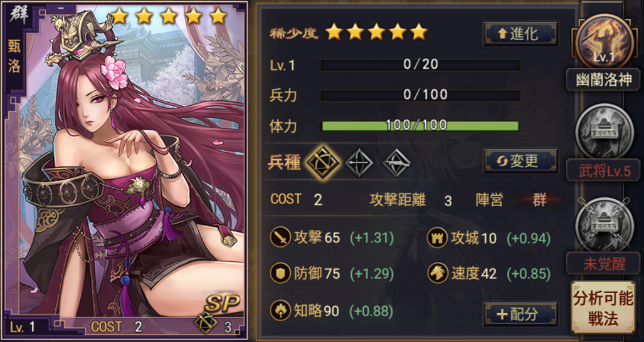Open the 分析可能戦法 button
Screen dimensions: 644x342
[x=603, y=308]
